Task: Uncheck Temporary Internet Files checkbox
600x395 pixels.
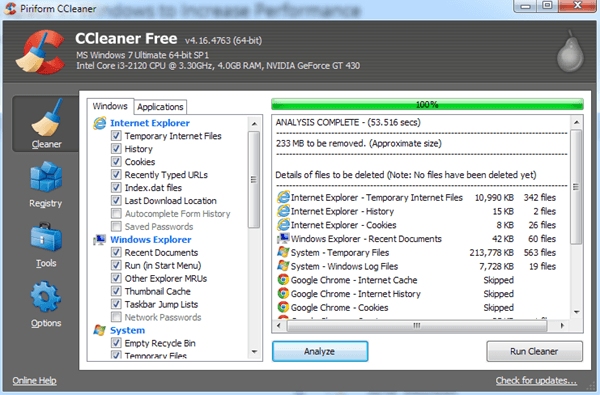Action: [116, 136]
